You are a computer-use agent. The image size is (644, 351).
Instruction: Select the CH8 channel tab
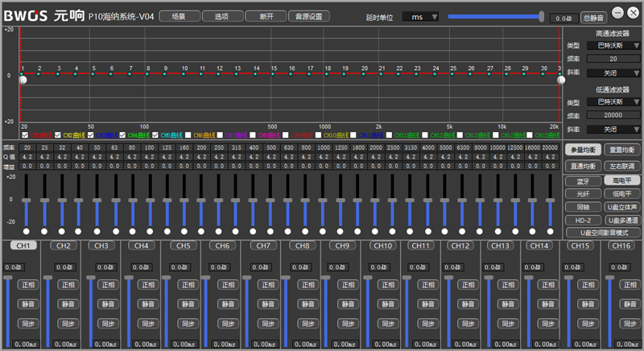pos(301,246)
